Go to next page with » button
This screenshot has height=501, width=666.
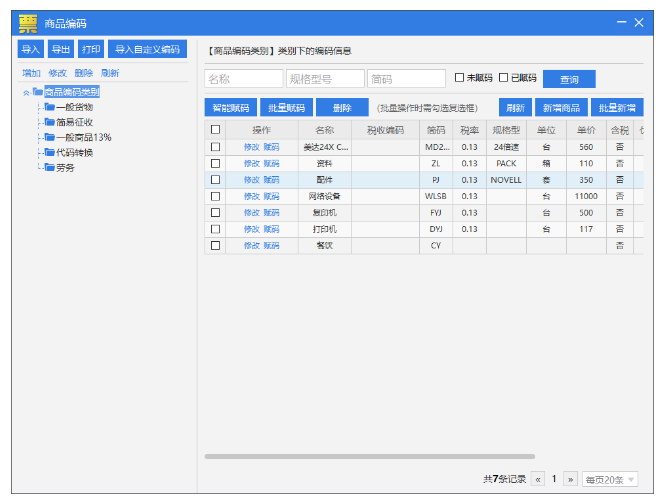click(x=571, y=479)
